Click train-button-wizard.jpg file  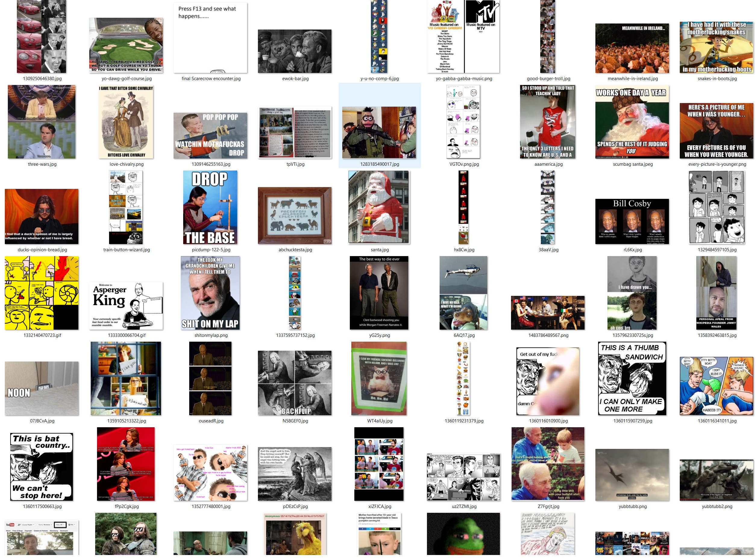tap(126, 208)
